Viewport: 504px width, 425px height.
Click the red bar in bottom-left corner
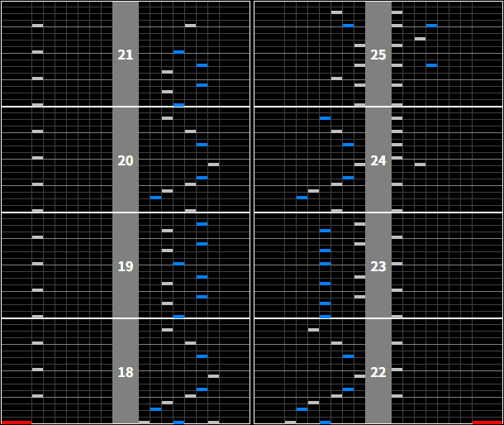[x=17, y=422]
